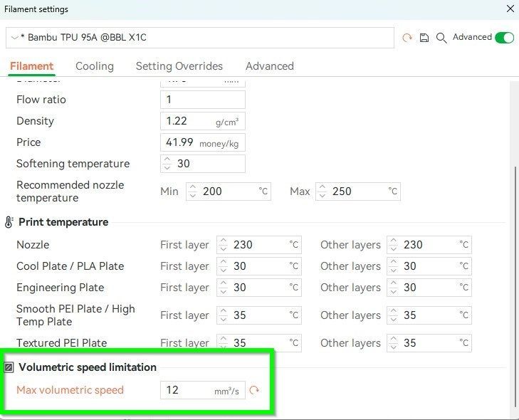The image size is (519, 420).
Task: Click Nozzle first layer value 230
Action: pyautogui.click(x=243, y=245)
